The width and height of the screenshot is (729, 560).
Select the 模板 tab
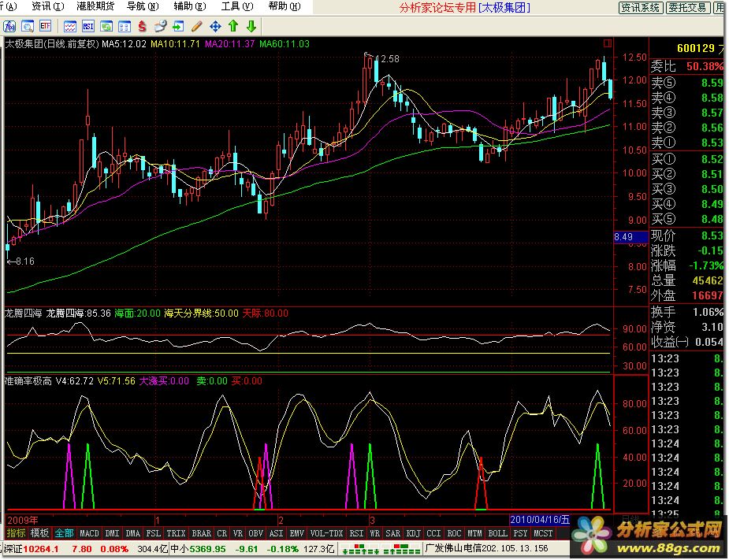click(x=39, y=533)
